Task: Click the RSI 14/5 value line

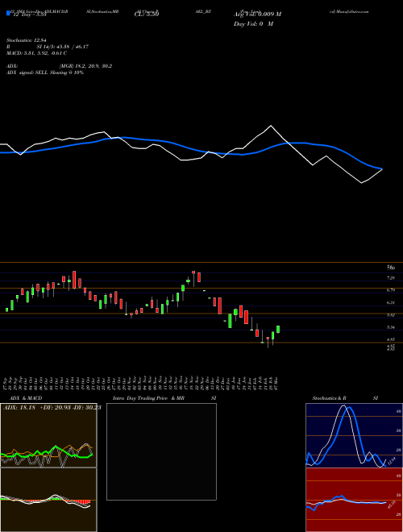Action: (48, 47)
